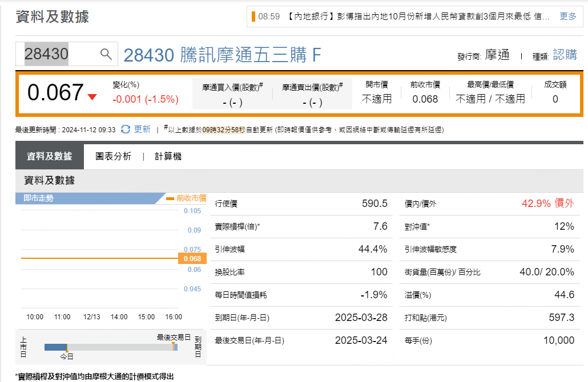Viewport: 588px width, 382px height.
Task: Click the 每手(份) value 10,000
Action: (559, 340)
